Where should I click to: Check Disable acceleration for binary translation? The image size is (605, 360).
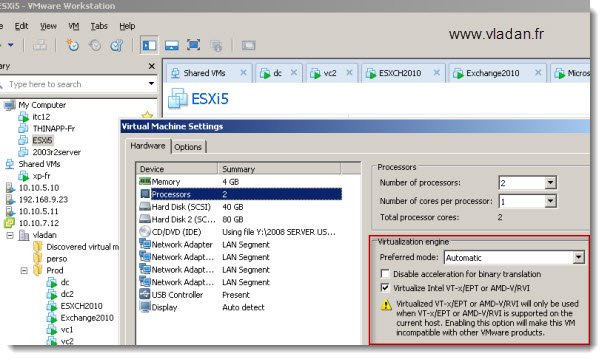point(385,274)
